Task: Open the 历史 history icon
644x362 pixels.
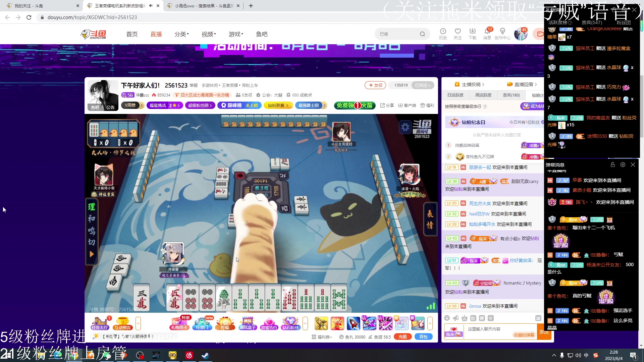Action: pos(443,34)
